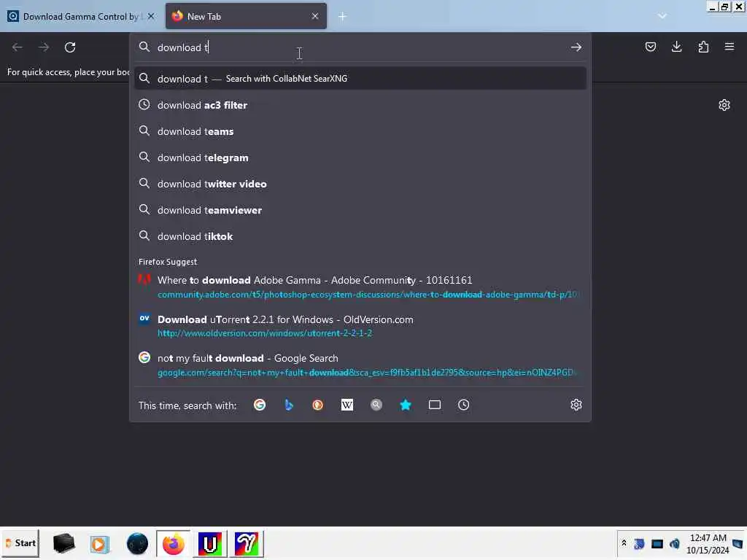Choose suggestion download twitter video
The width and height of the screenshot is (747, 560).
[x=360, y=184]
